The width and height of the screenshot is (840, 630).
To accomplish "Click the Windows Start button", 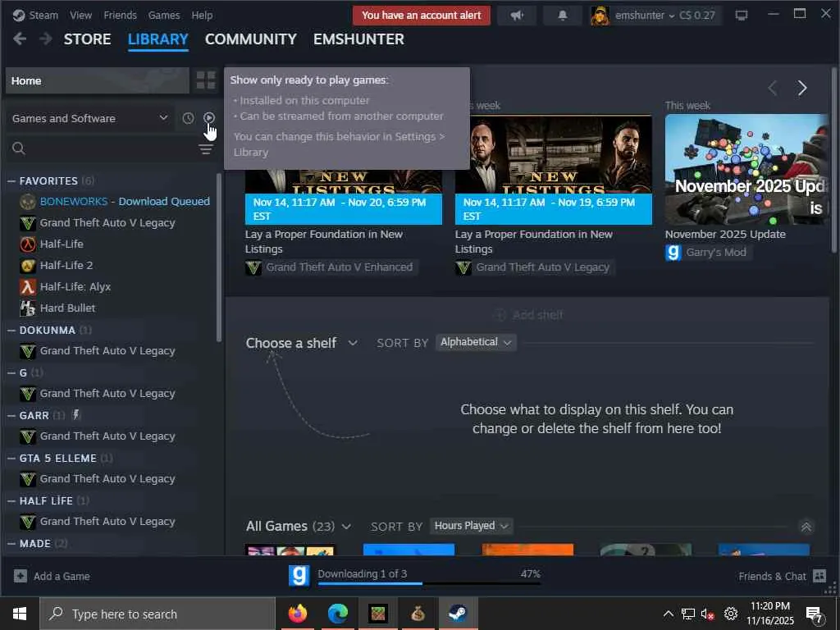I will tap(20, 614).
